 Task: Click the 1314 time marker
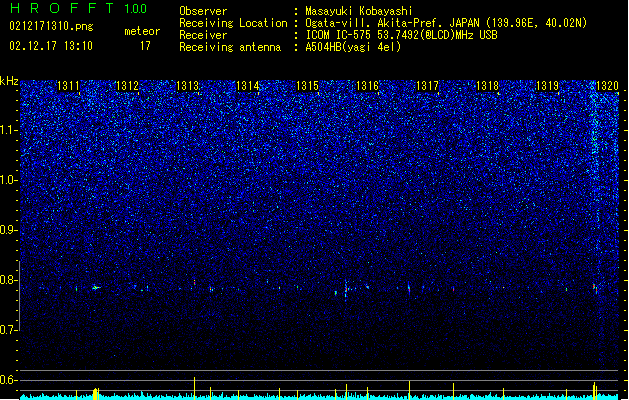tap(248, 86)
